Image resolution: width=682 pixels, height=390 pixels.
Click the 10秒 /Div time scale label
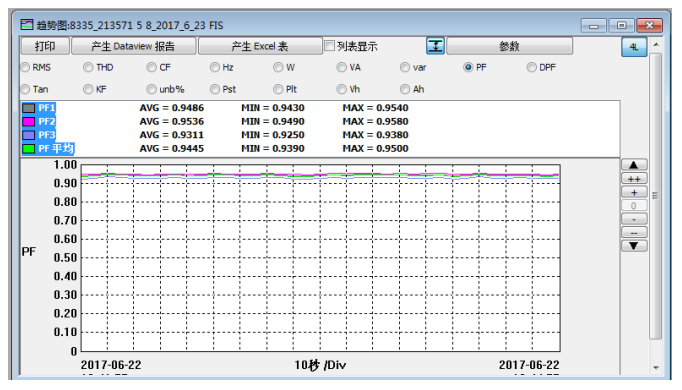click(320, 365)
